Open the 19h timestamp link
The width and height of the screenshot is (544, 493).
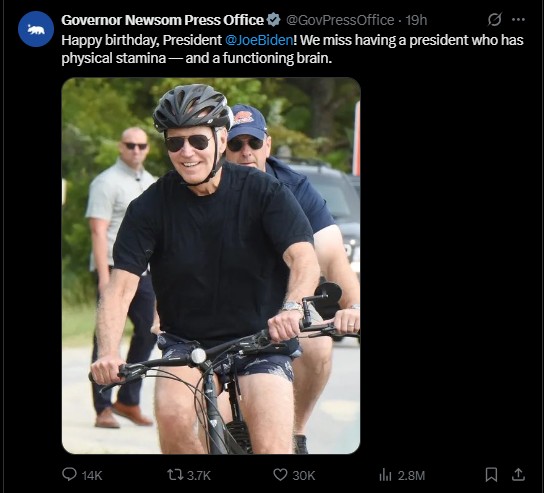coord(416,20)
